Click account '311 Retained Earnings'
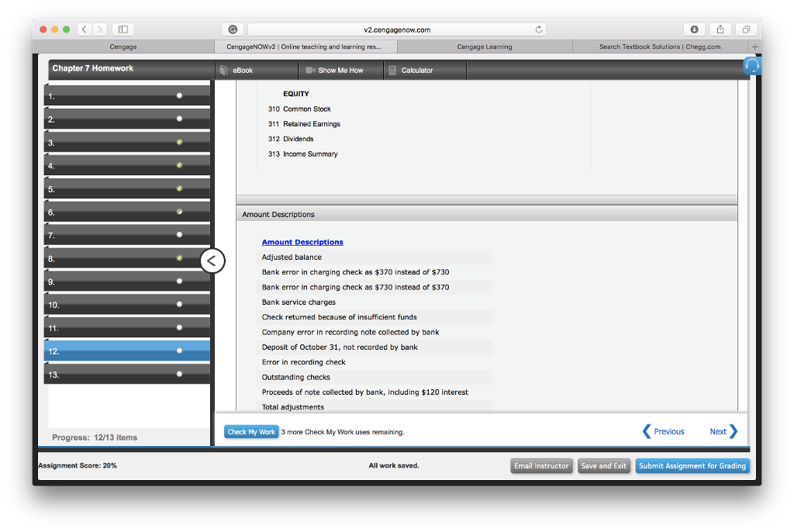The width and height of the screenshot is (794, 532). coord(304,123)
